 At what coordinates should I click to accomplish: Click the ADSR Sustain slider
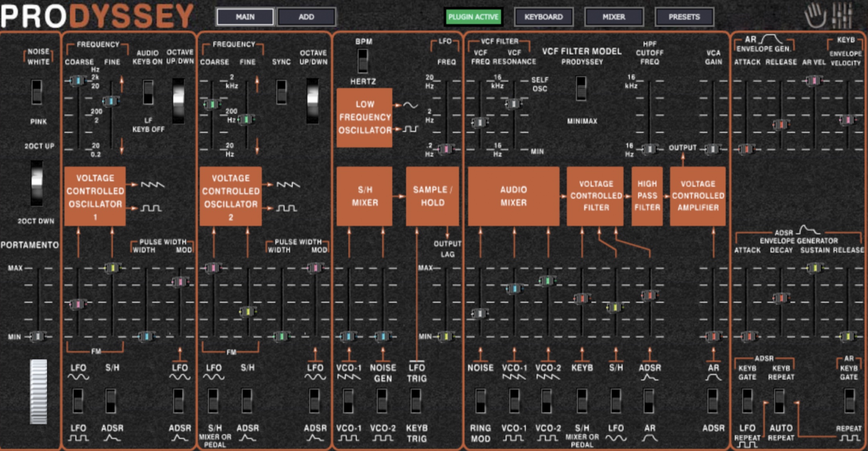point(815,268)
